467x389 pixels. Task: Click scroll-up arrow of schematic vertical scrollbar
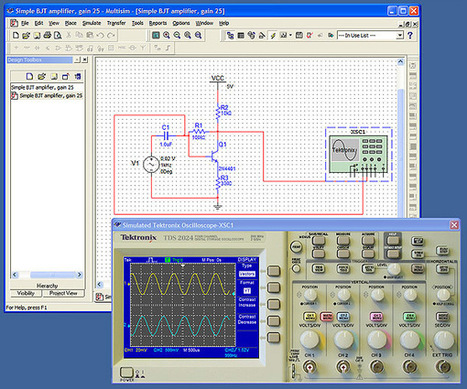pos(400,61)
